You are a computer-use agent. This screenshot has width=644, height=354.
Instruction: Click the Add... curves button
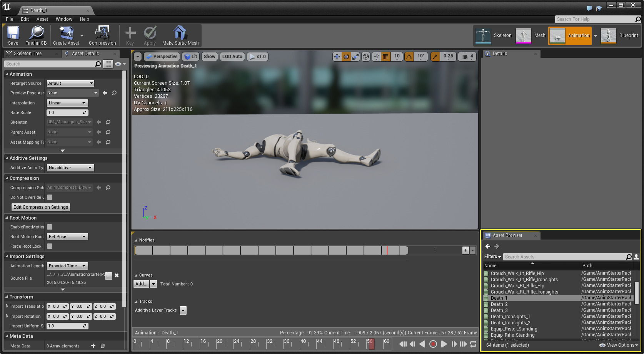click(141, 284)
